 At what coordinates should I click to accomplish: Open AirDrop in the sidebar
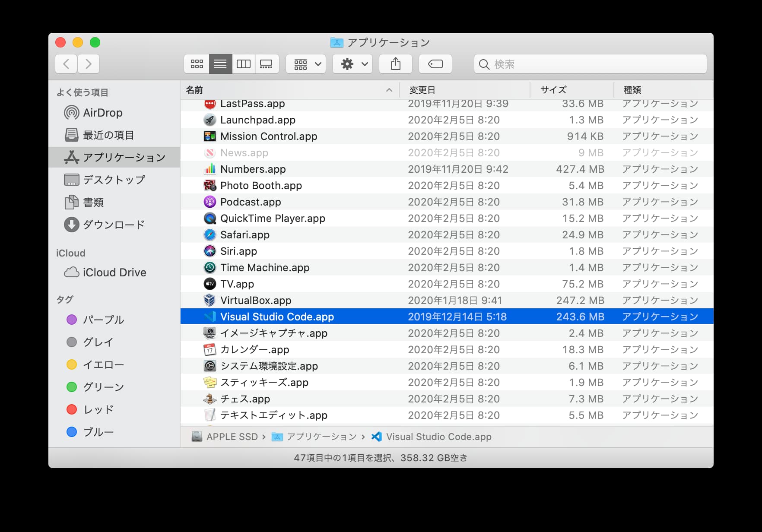(x=114, y=113)
